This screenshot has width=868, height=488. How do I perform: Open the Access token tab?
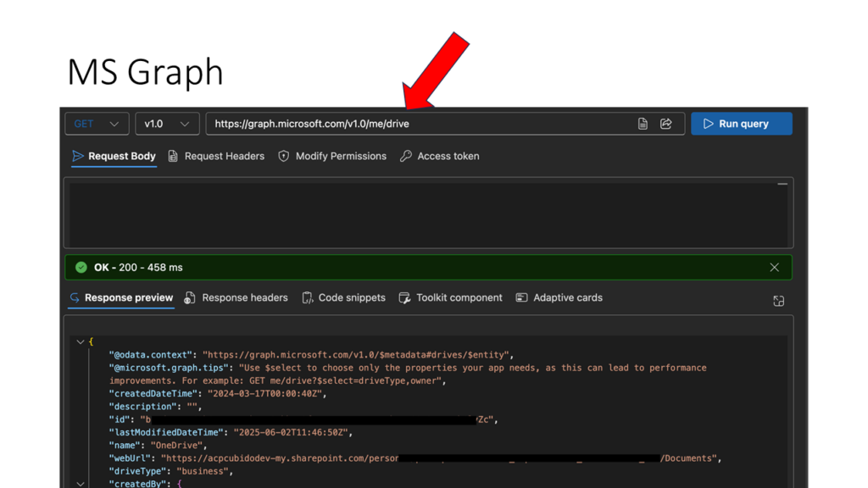point(440,156)
